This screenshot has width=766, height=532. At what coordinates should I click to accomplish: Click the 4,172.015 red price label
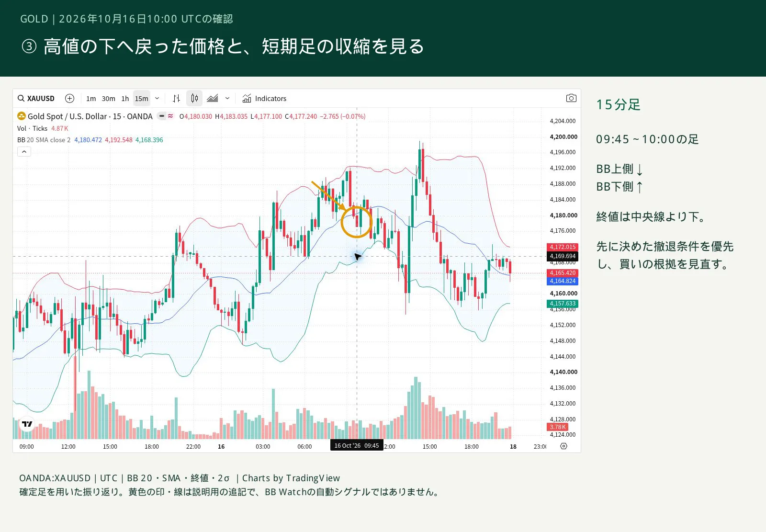(563, 247)
